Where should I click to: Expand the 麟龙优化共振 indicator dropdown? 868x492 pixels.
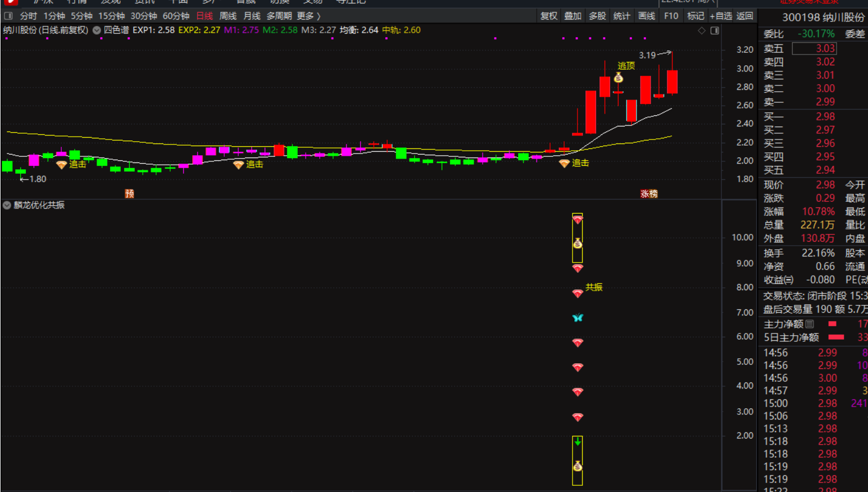tap(7, 205)
